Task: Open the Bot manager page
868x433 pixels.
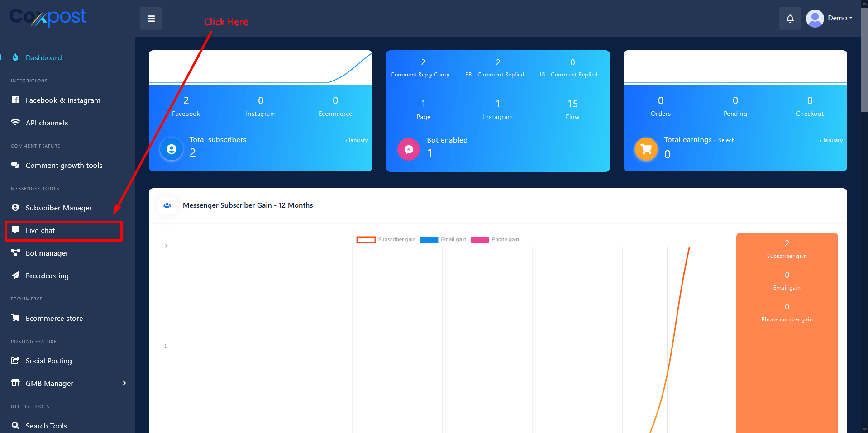Action: point(47,253)
